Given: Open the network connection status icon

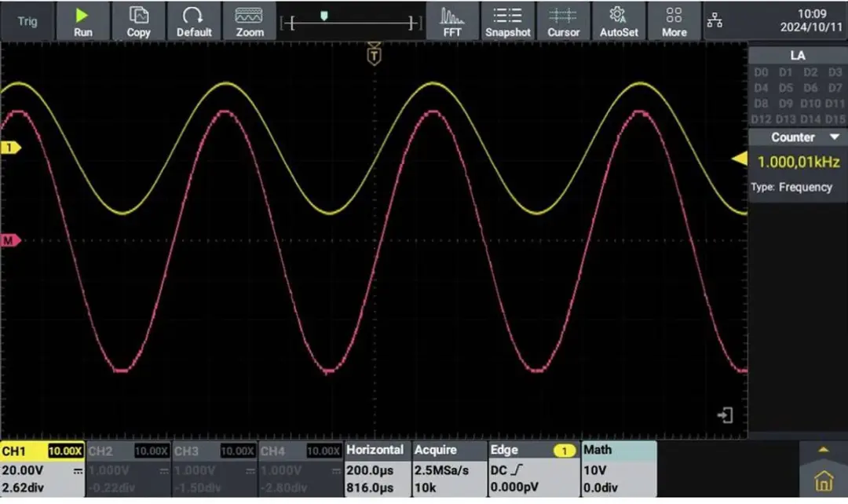Looking at the screenshot, I should [715, 20].
